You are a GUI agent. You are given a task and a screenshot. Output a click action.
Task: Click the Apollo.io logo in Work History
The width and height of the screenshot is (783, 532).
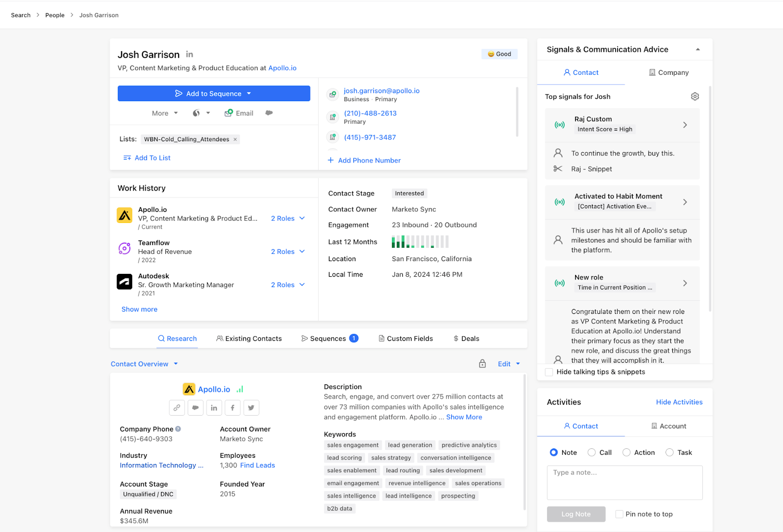tap(124, 215)
